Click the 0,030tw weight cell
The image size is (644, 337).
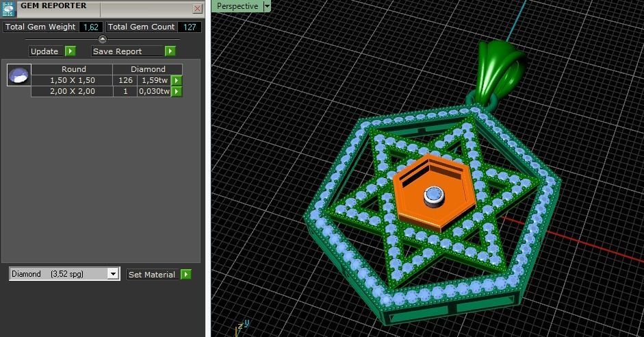155,91
